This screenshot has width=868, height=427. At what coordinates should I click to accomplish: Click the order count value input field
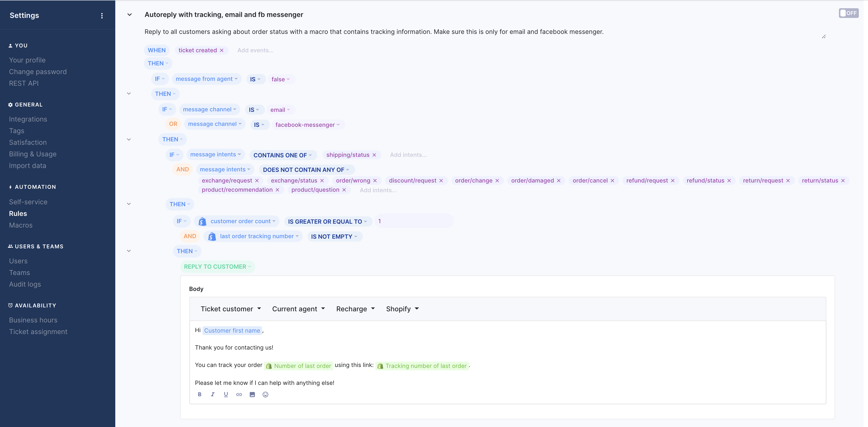(413, 221)
